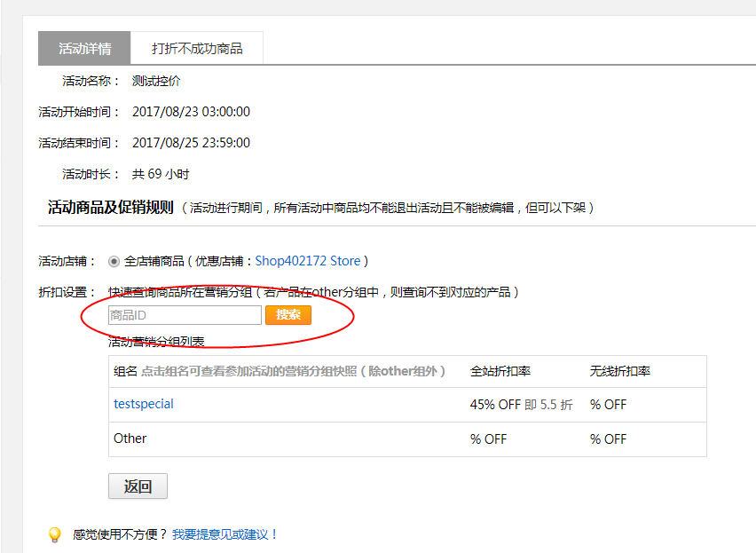Click the 无线折扣率 column header
Image resolution: width=756 pixels, height=553 pixels.
coord(619,371)
